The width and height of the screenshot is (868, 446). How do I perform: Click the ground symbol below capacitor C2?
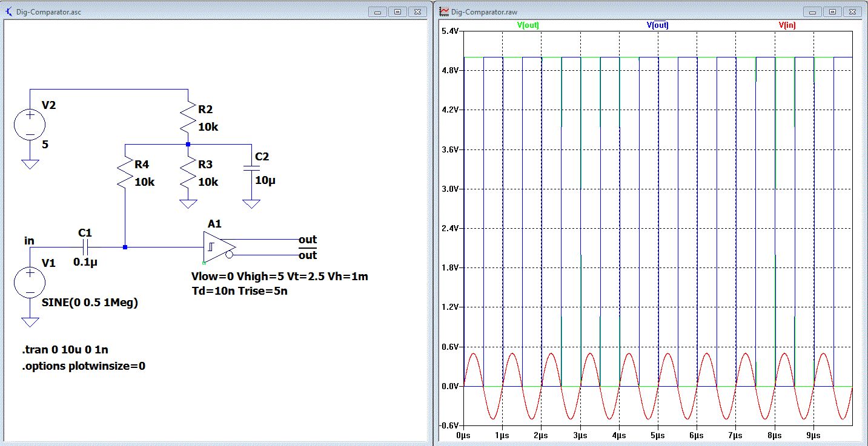(251, 204)
